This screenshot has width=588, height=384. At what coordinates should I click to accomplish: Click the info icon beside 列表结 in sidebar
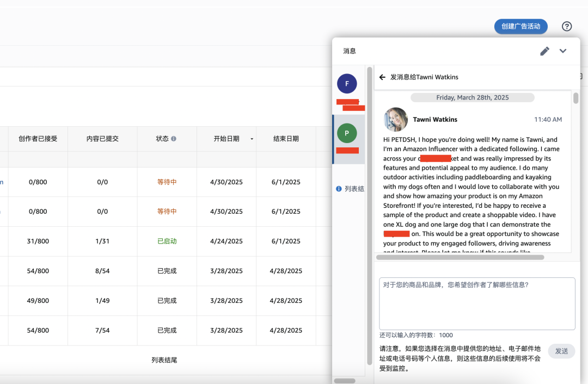(x=339, y=189)
